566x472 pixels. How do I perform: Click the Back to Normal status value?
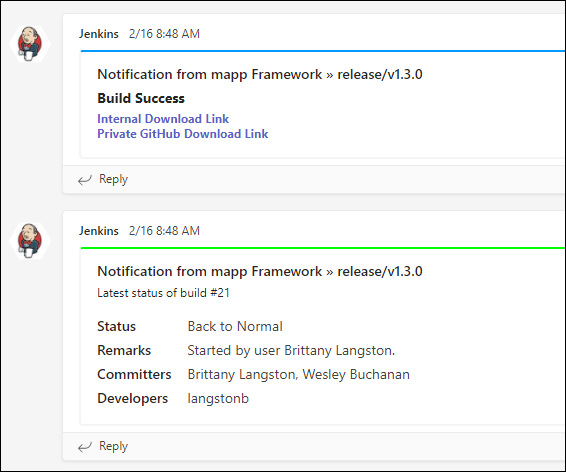coord(235,327)
